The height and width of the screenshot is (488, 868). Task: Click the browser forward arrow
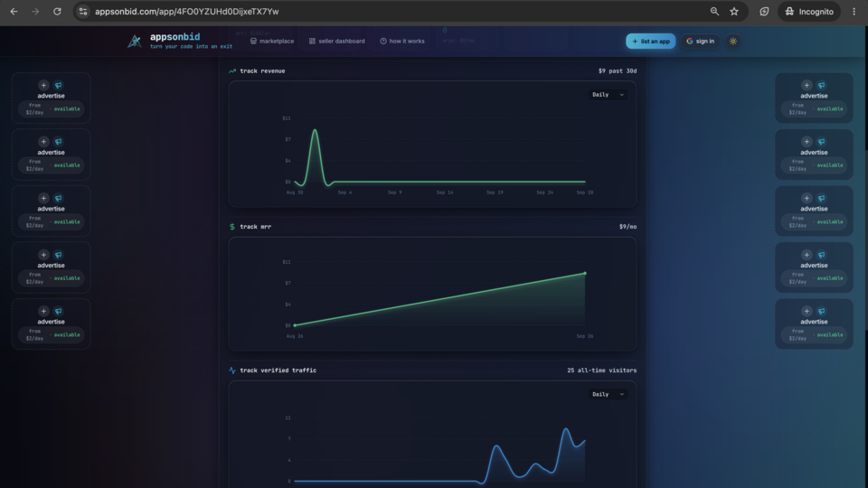tap(35, 12)
